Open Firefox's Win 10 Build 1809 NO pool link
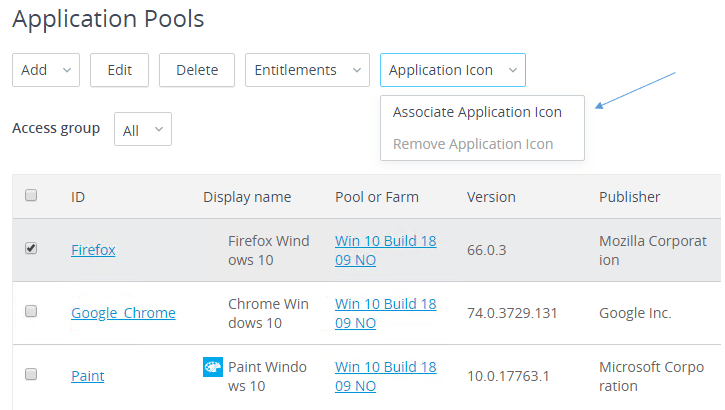 tap(386, 250)
